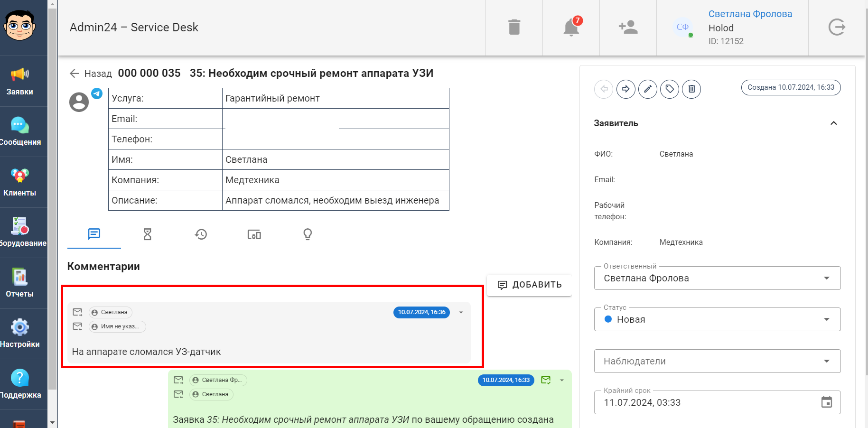This screenshot has width=868, height=428.
Task: Click the 10.07.2024, 16:36 timestamp chip
Action: coord(421,312)
